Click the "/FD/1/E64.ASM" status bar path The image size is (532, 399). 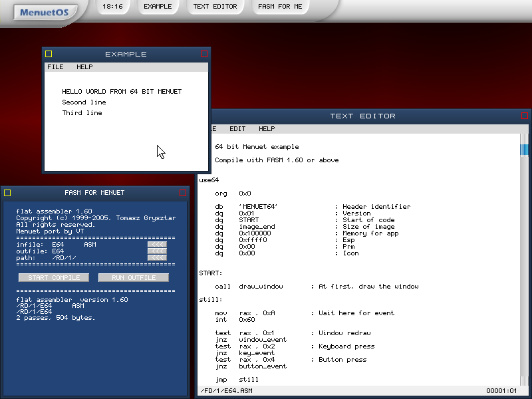tap(226, 391)
